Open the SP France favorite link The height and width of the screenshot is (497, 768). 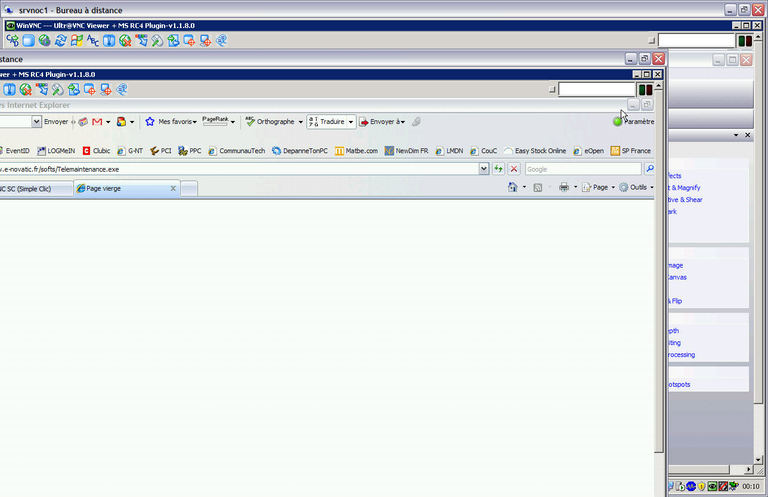(631, 151)
